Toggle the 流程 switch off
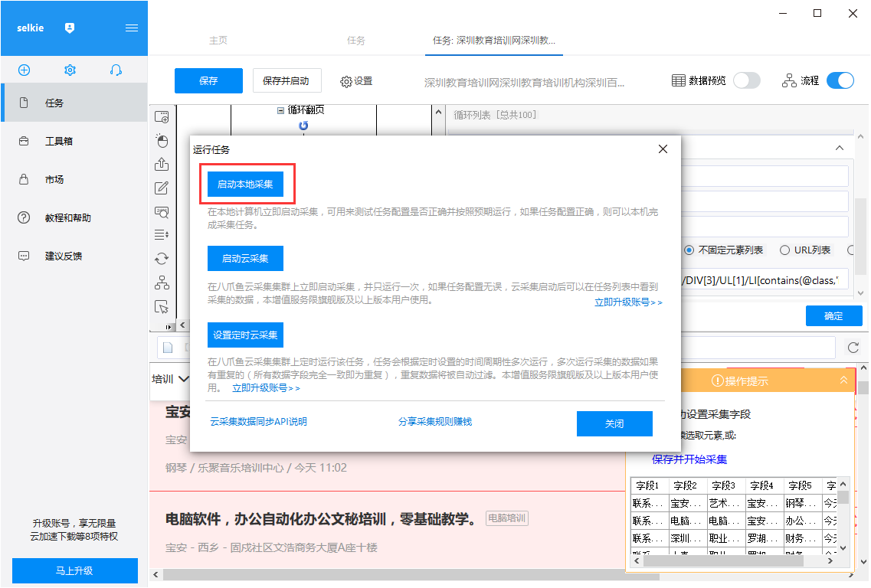 (x=840, y=80)
